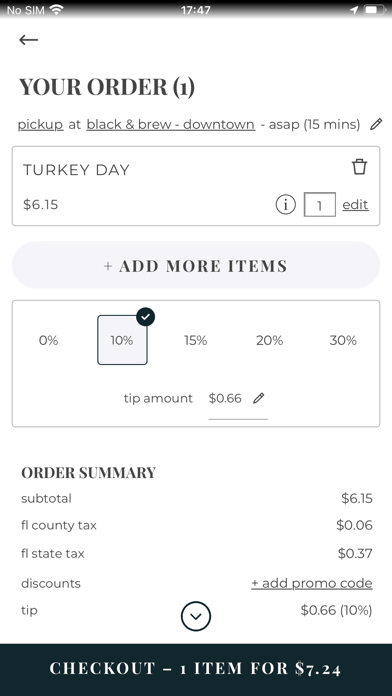Open Turkey Day info icon

pos(285,205)
